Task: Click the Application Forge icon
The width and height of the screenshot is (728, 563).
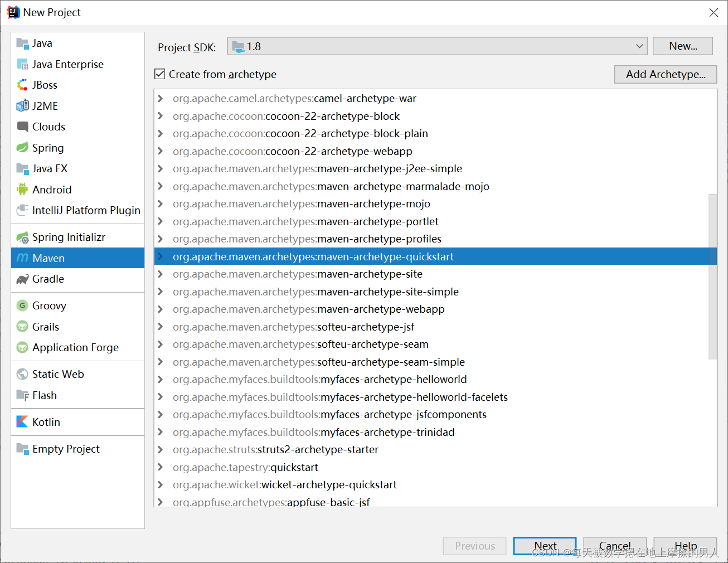Action: pos(22,347)
